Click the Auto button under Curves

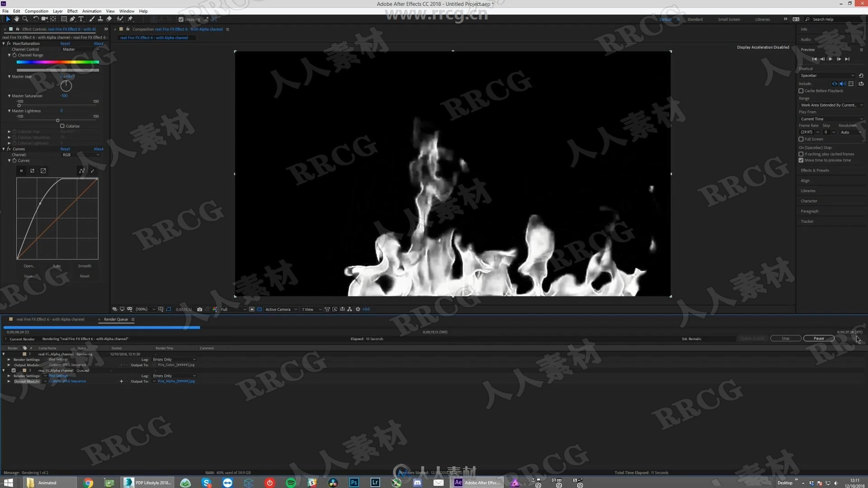(57, 266)
